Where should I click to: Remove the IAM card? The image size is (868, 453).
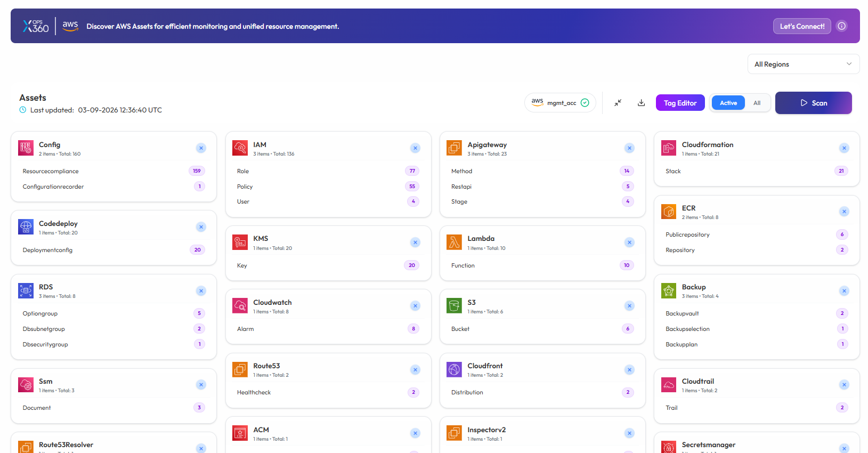(x=415, y=148)
